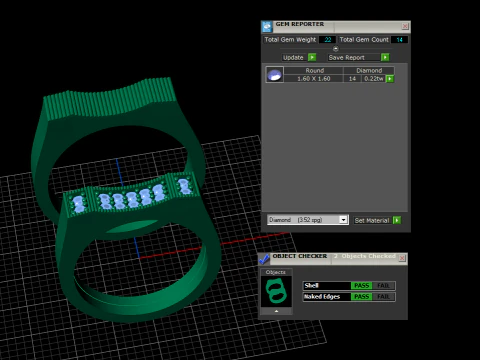Click the Shell PASS indicator
This screenshot has height=360, width=480.
361,286
